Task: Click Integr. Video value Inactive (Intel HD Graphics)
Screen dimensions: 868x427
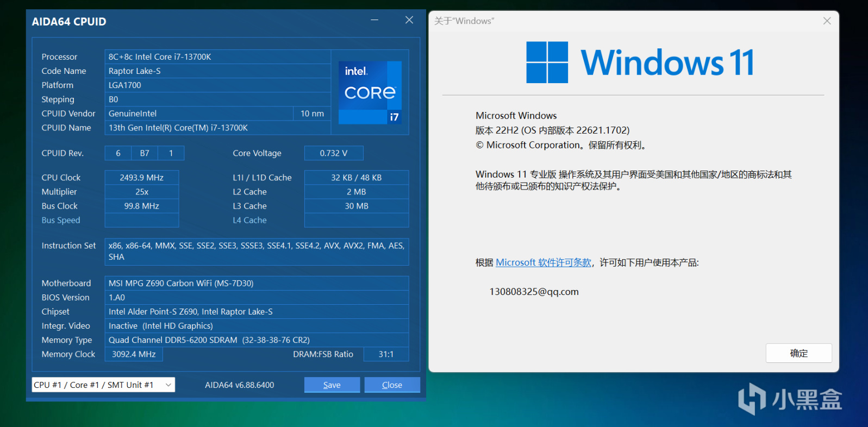Action: [257, 325]
